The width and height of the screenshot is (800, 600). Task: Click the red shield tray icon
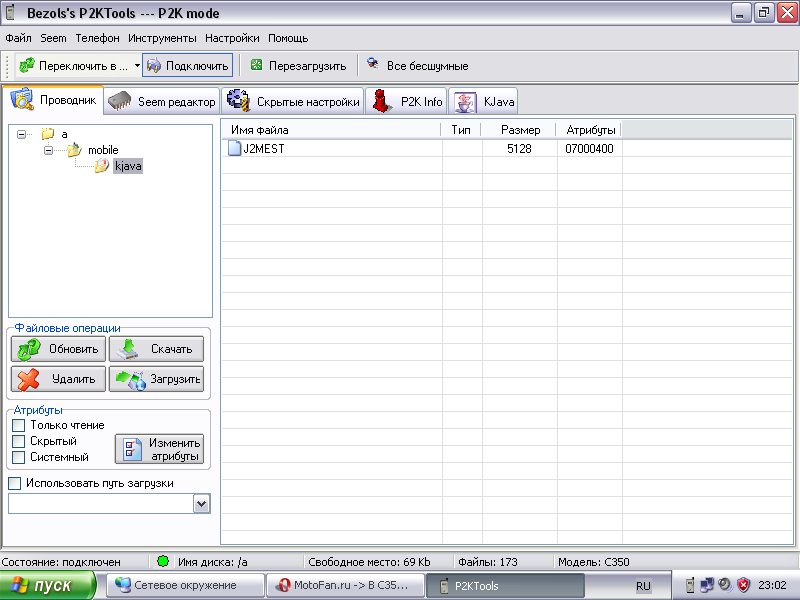744,585
